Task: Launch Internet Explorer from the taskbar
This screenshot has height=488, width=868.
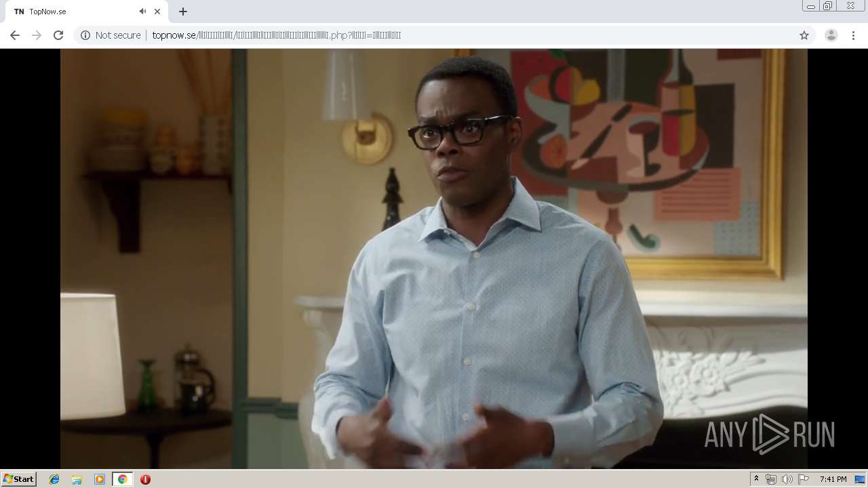Action: pos(54,479)
